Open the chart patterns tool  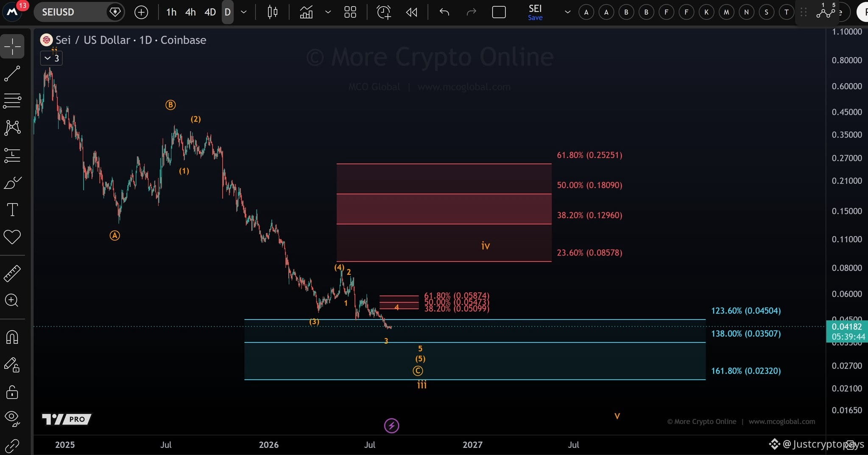12,128
